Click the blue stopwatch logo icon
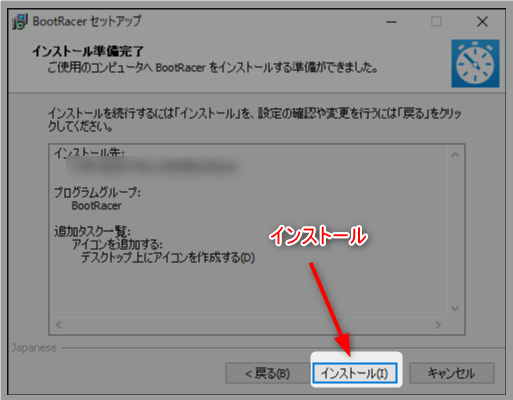Image resolution: width=513 pixels, height=400 pixels. tap(475, 63)
